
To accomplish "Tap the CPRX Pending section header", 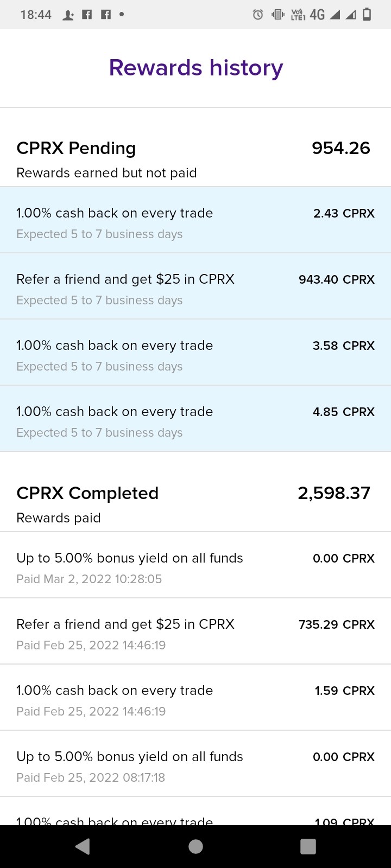I will point(76,148).
